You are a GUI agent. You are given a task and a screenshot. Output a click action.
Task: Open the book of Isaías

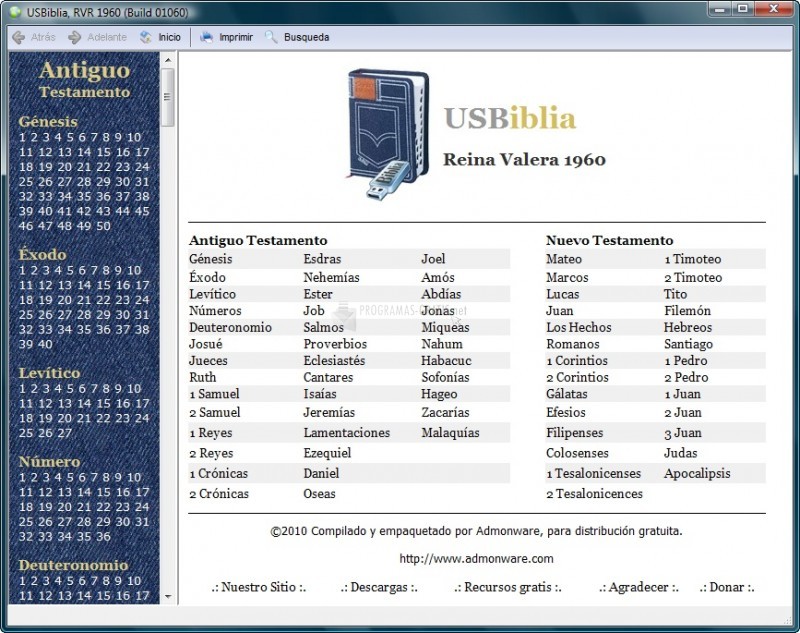(320, 394)
